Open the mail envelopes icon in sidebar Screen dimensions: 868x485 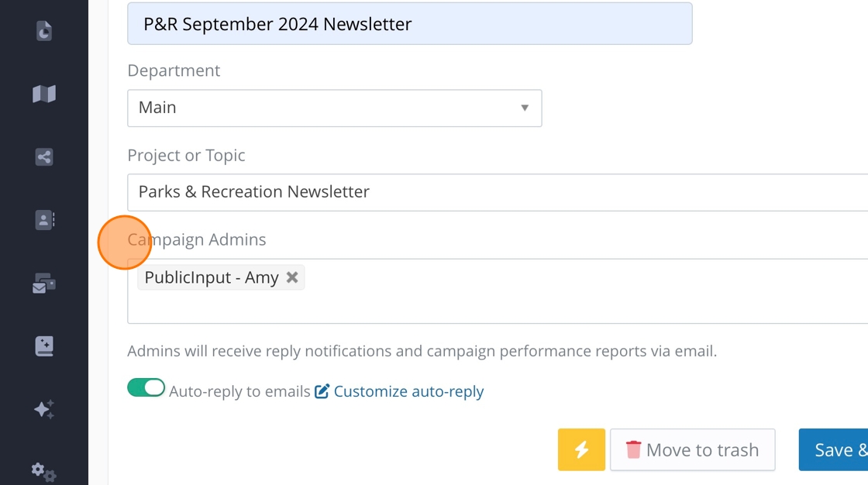click(x=44, y=284)
